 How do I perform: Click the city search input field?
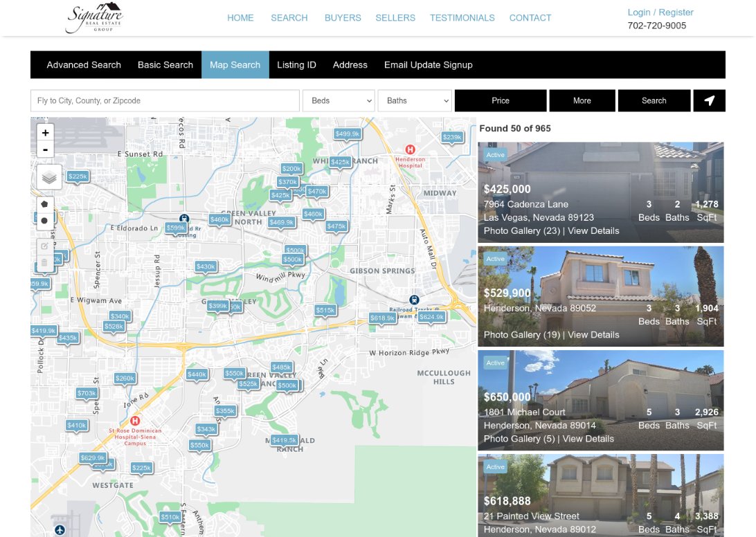(x=164, y=100)
